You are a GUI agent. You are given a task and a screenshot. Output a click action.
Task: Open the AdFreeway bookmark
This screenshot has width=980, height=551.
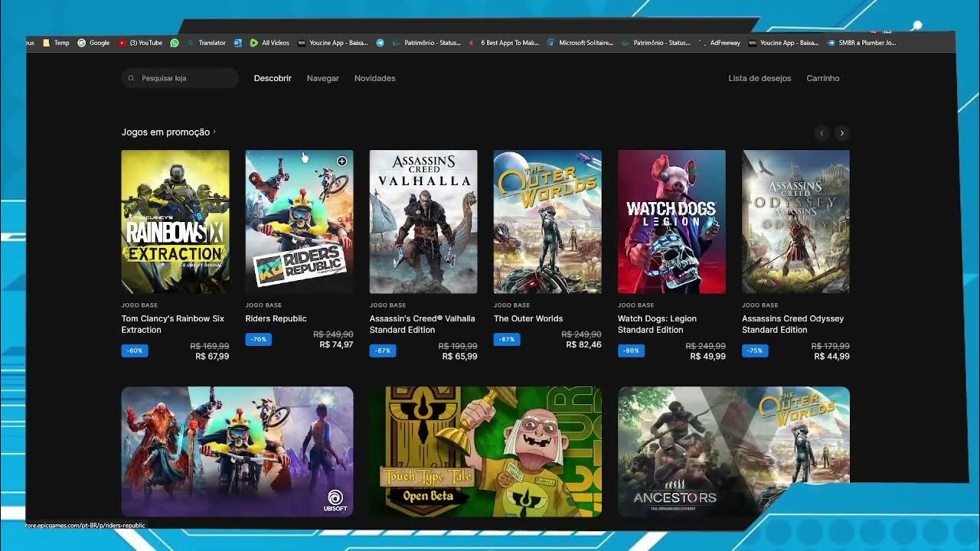(x=720, y=43)
